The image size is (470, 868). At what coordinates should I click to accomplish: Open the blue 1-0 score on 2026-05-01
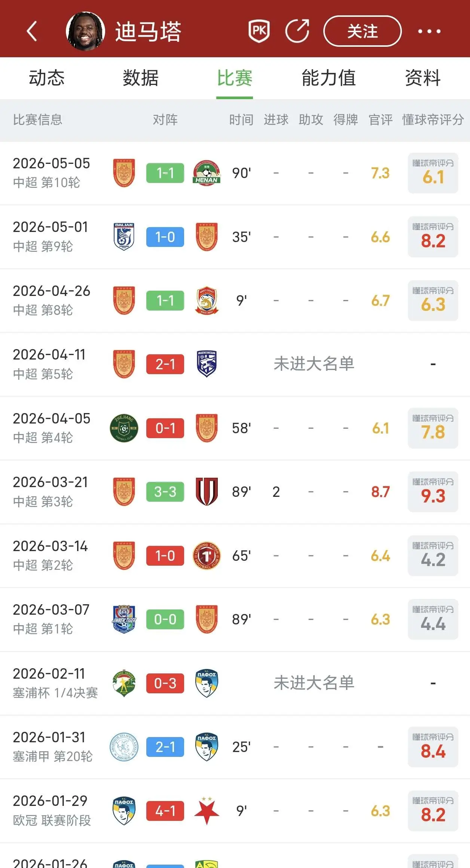165,237
